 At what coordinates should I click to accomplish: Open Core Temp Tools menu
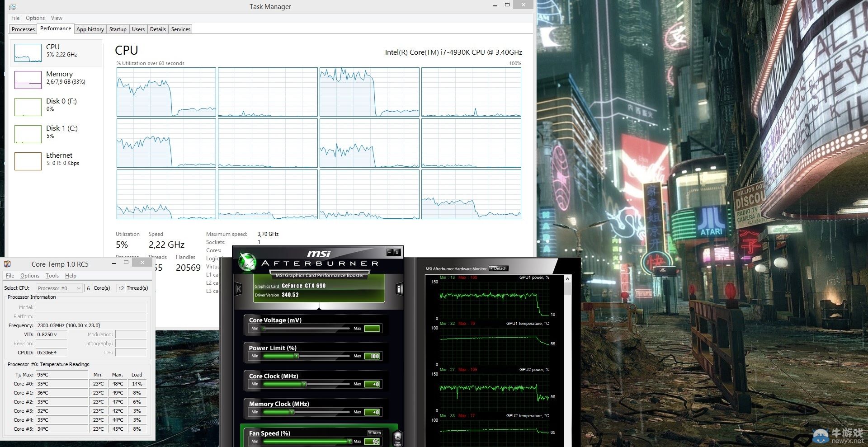[52, 276]
